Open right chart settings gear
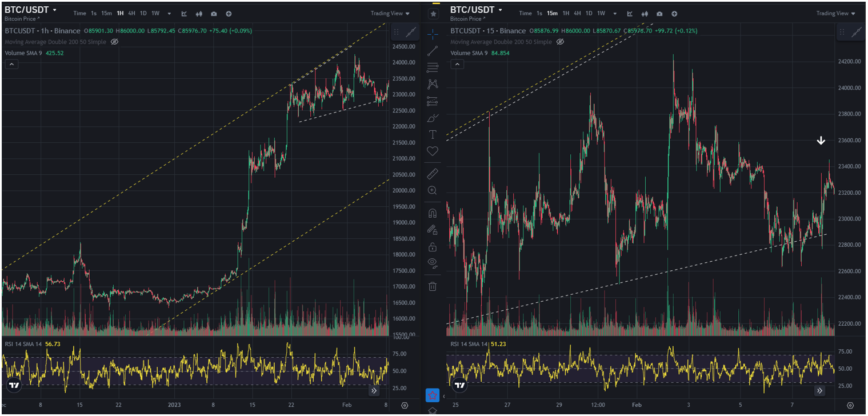The height and width of the screenshot is (416, 868). coord(850,405)
